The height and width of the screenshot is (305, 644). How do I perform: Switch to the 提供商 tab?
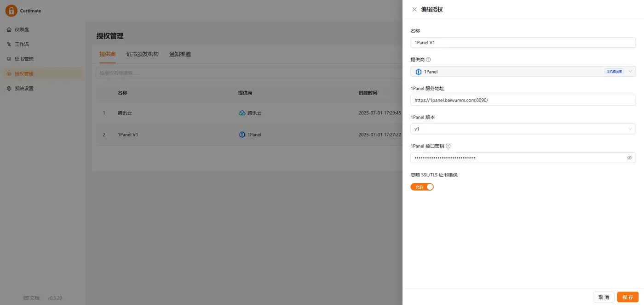pos(108,54)
